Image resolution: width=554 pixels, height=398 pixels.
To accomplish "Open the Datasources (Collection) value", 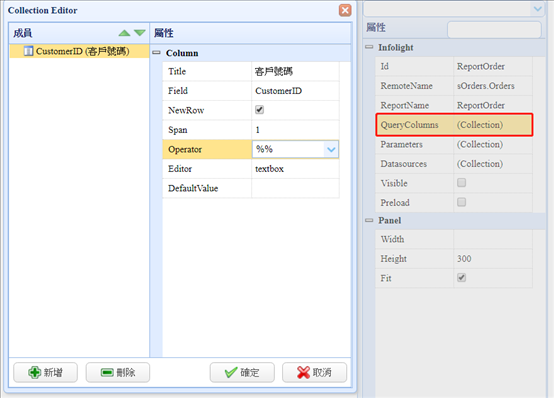I will point(480,164).
